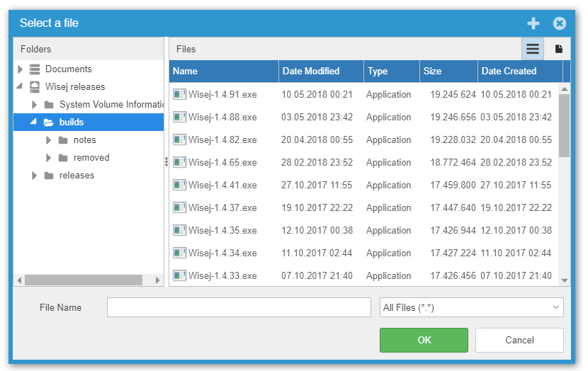Select the removed folder
The image size is (588, 371).
point(91,157)
